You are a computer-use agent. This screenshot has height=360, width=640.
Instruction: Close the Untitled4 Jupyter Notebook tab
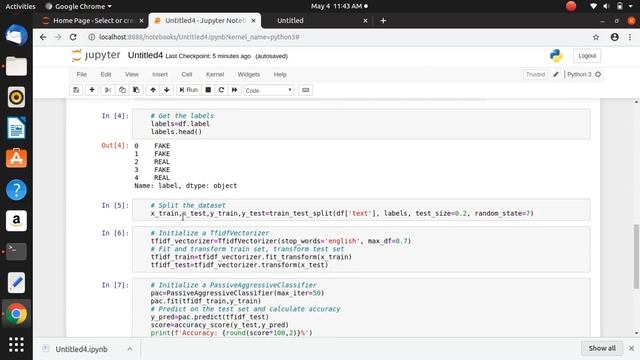click(253, 20)
